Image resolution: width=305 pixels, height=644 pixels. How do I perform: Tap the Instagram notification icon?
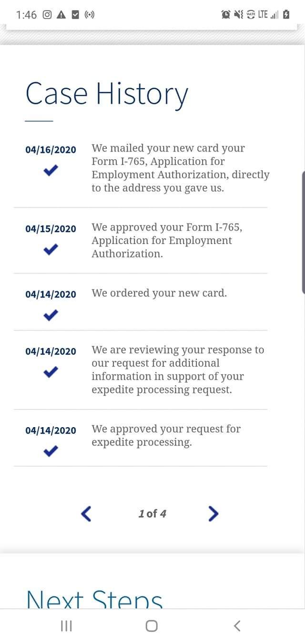tap(47, 15)
